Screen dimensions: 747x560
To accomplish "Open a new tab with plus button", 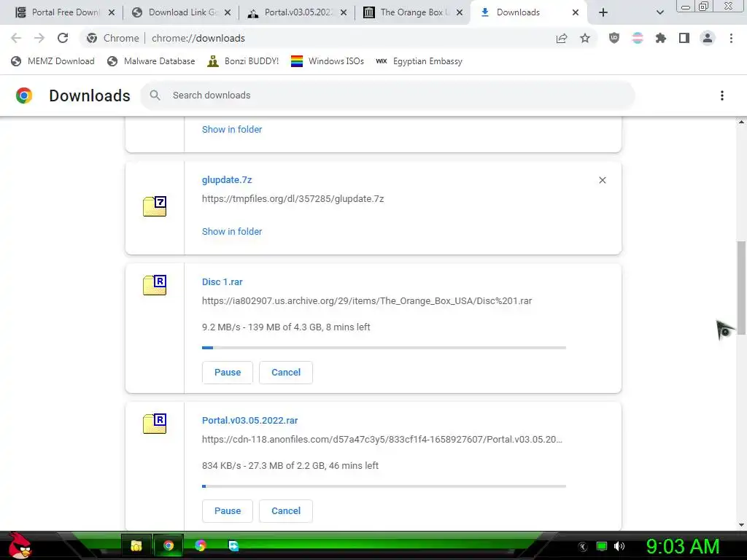I will [x=603, y=12].
